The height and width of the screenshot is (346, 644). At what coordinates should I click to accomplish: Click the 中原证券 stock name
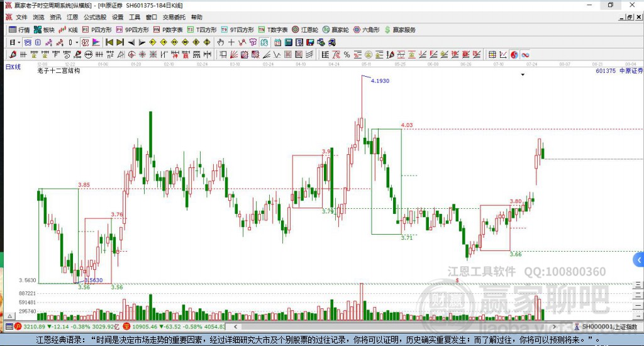[631, 70]
